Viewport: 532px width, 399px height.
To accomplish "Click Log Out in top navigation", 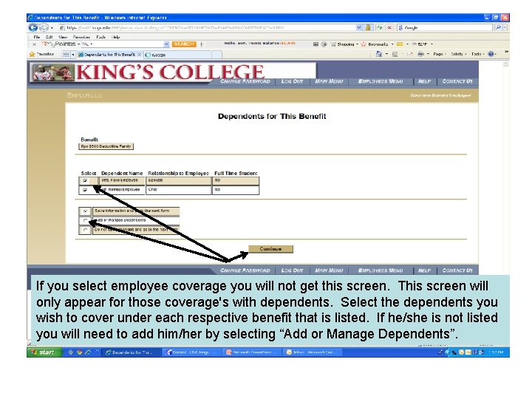I will pos(292,81).
